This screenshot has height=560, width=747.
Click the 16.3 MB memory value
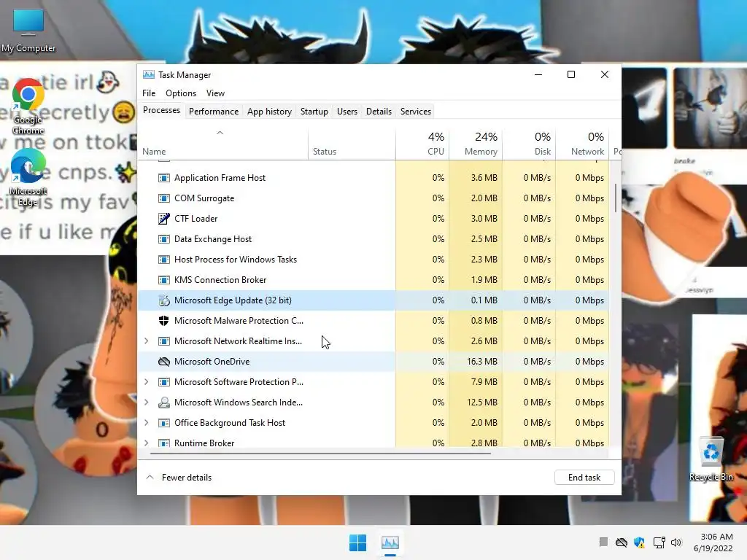click(x=482, y=362)
